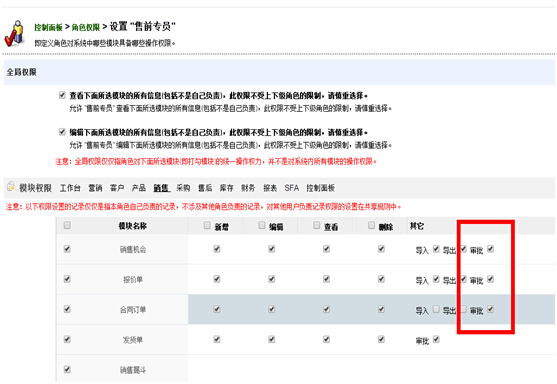
Task: Uncheck 删除 permission for 合同订单
Action: (x=381, y=309)
